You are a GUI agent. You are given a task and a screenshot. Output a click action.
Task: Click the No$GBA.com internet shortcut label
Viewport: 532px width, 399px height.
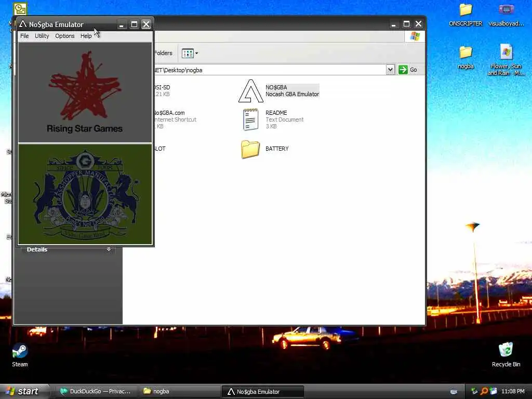coord(170,113)
